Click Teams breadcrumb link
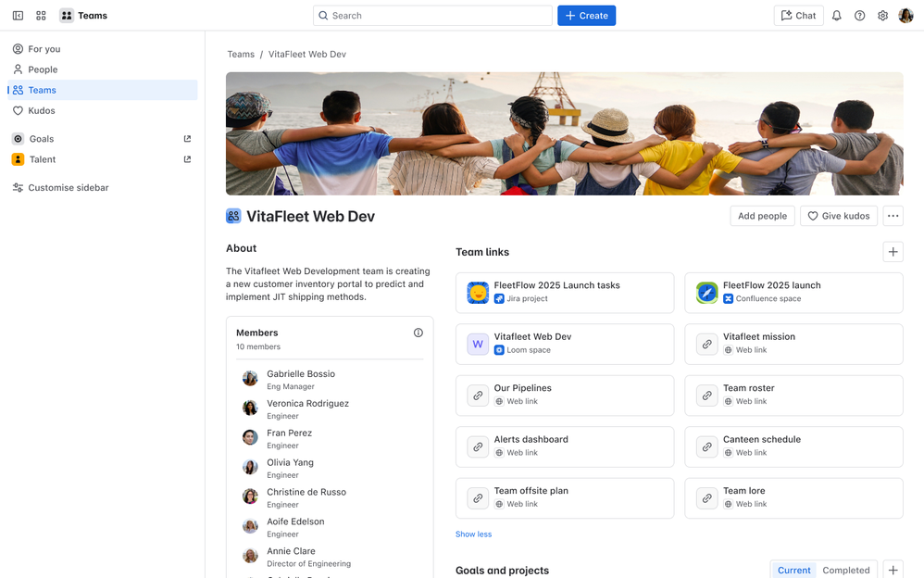This screenshot has width=924, height=578. point(241,55)
